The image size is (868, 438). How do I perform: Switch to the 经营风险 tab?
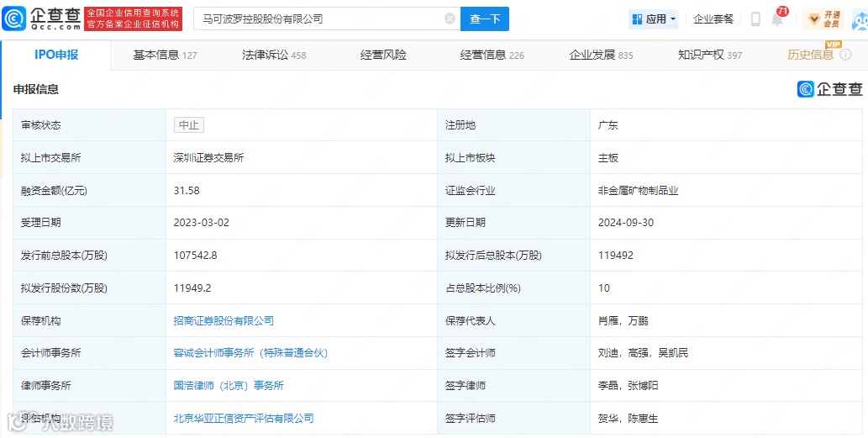pos(383,55)
